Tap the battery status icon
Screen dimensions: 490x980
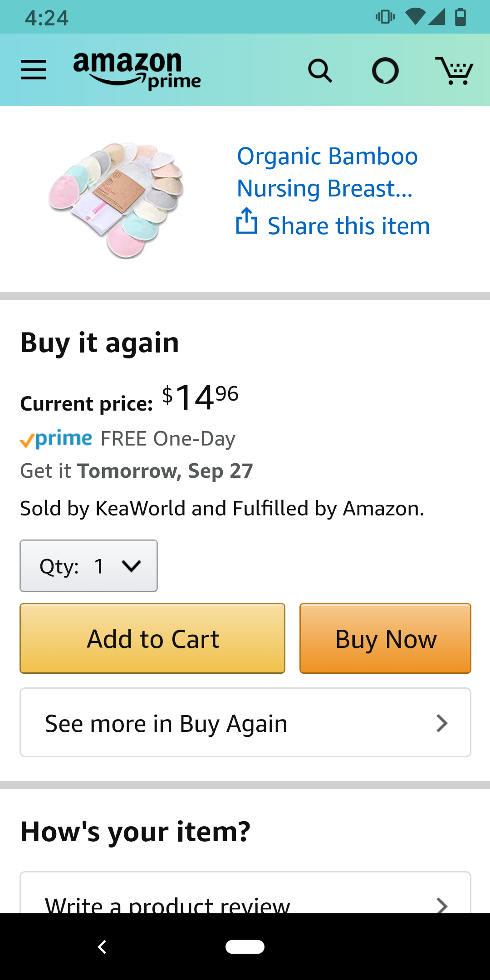(461, 17)
